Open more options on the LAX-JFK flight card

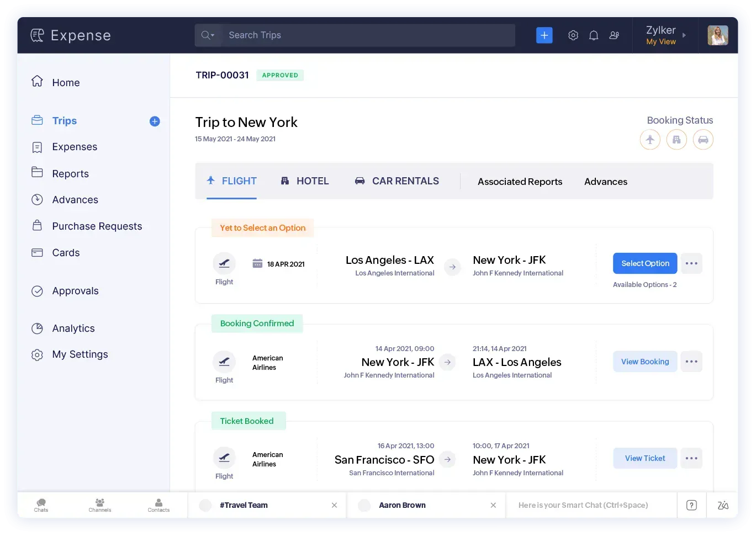pyautogui.click(x=691, y=263)
